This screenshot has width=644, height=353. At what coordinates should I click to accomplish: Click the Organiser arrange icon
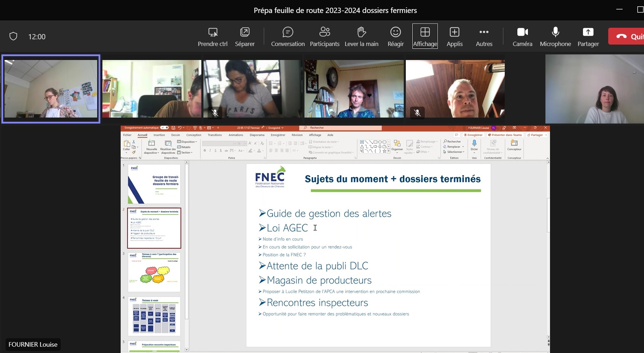point(397,143)
